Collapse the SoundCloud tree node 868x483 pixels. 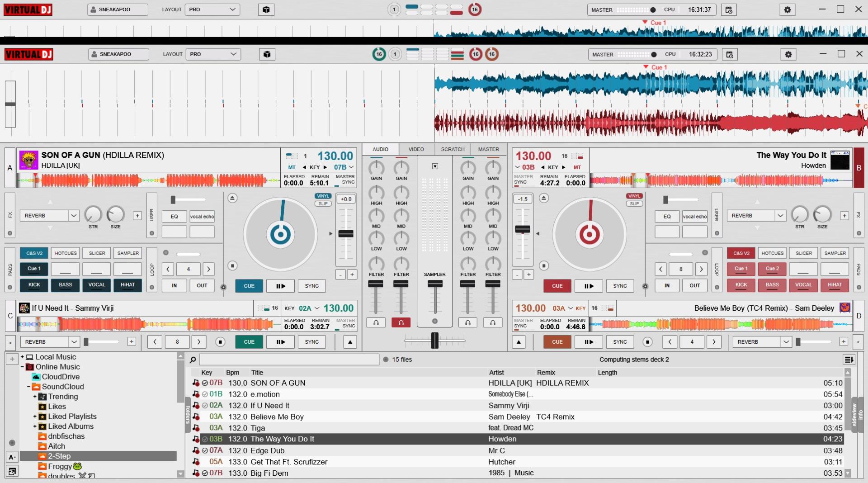(28, 387)
